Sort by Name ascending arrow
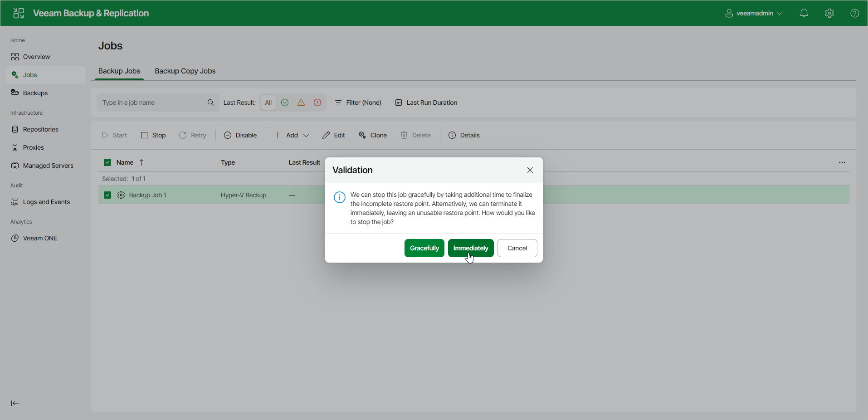 click(141, 162)
